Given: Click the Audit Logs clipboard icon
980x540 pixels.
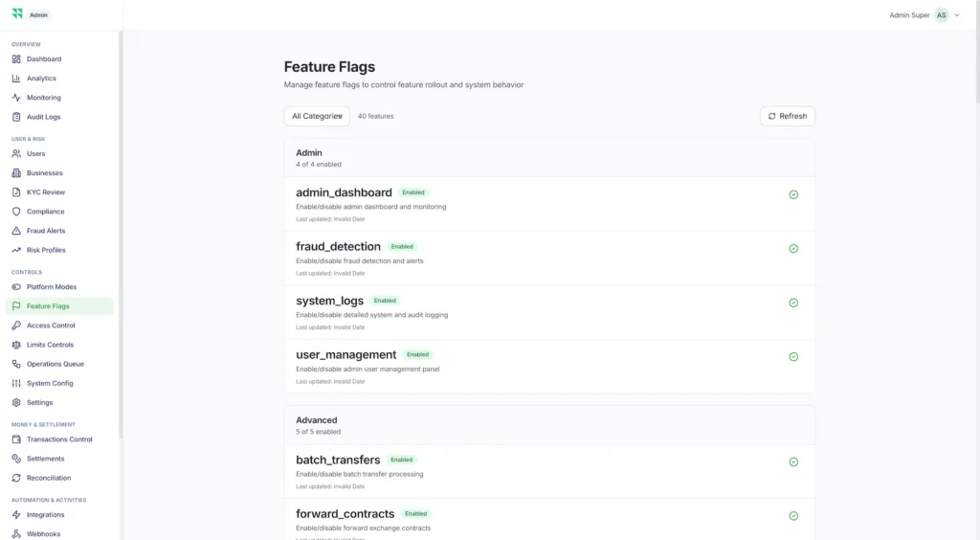Looking at the screenshot, I should point(16,117).
